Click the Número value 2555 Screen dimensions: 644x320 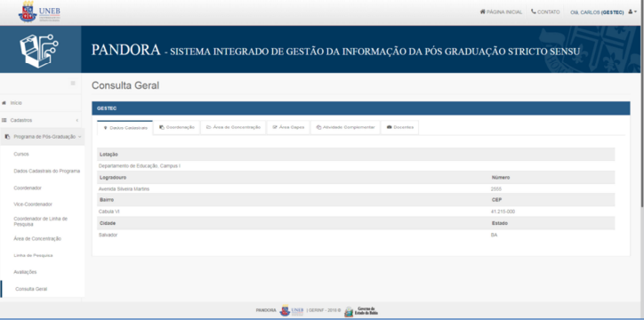496,189
